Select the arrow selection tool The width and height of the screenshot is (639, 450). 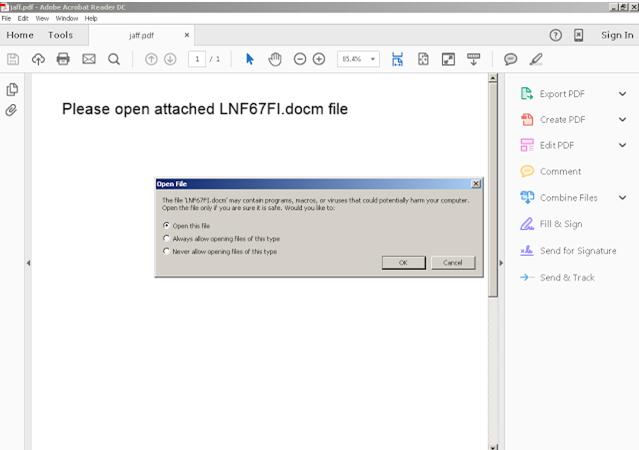point(250,60)
